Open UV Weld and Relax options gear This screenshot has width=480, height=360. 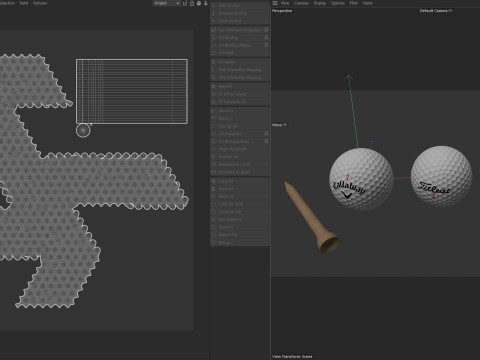(266, 45)
